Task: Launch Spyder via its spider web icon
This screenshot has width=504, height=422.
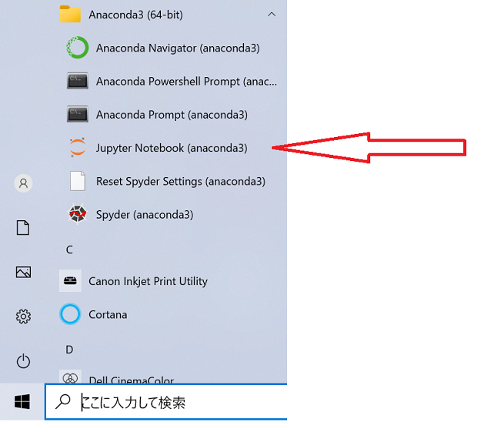Action: (78, 213)
